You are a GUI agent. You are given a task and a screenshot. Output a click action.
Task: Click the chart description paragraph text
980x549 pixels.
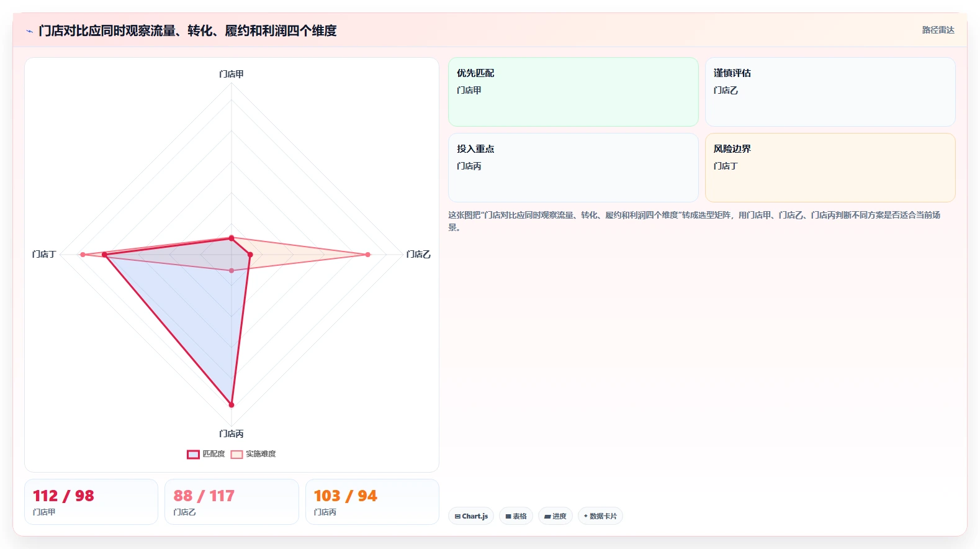pos(695,221)
